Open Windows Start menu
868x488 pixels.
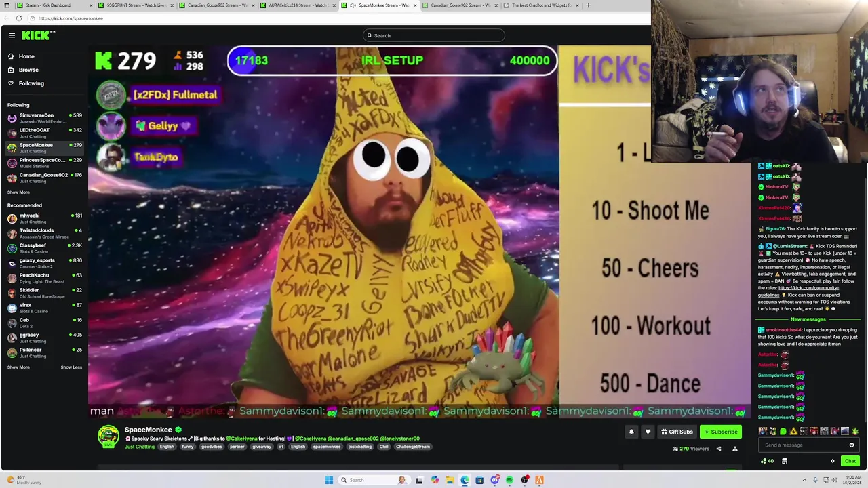pos(329,480)
